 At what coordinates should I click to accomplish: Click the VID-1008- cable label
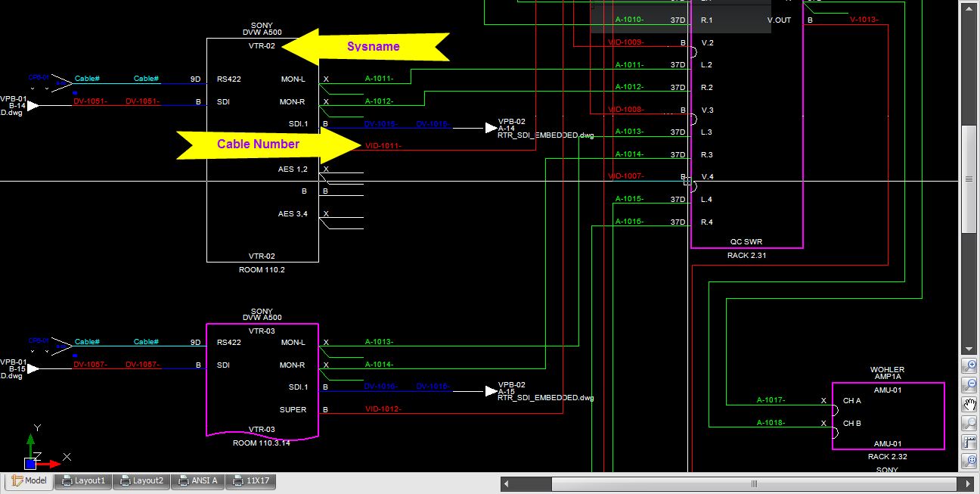(x=626, y=109)
